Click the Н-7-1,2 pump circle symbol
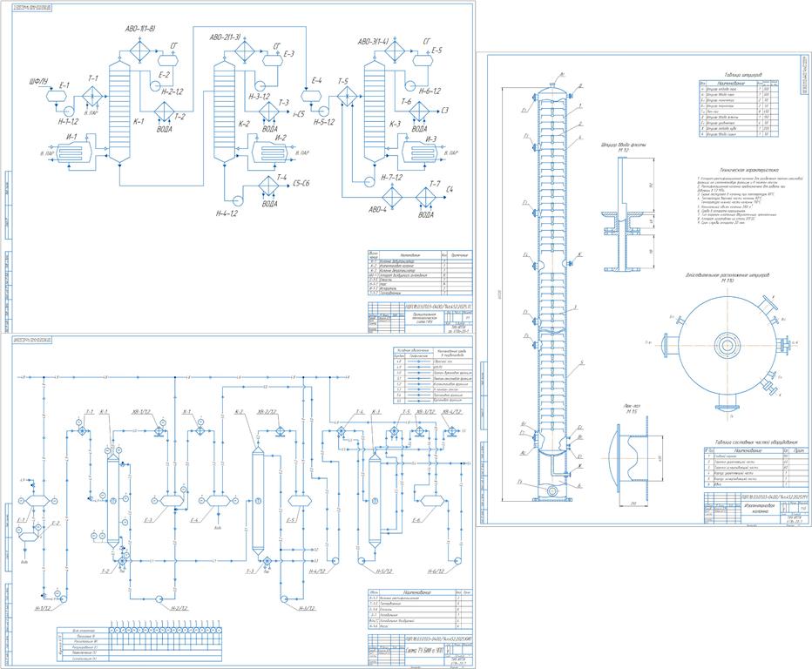Image resolution: width=812 pixels, height=669 pixels. [x=369, y=182]
